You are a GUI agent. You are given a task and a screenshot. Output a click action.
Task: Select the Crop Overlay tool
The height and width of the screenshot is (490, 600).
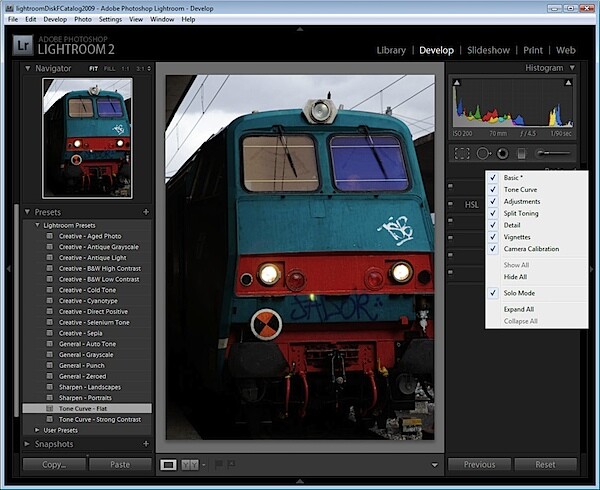point(461,154)
